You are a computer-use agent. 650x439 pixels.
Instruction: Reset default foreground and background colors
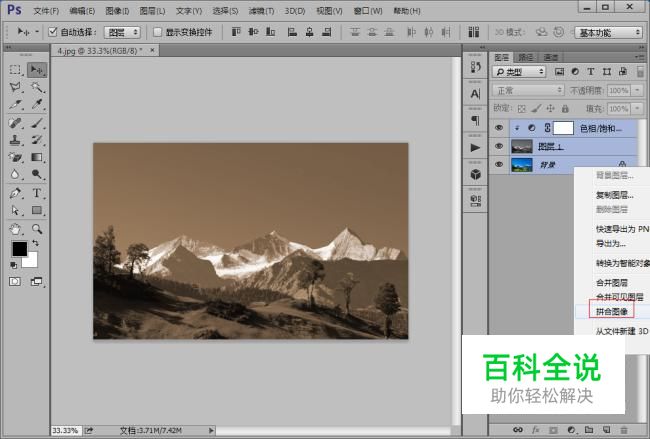pyautogui.click(x=13, y=265)
